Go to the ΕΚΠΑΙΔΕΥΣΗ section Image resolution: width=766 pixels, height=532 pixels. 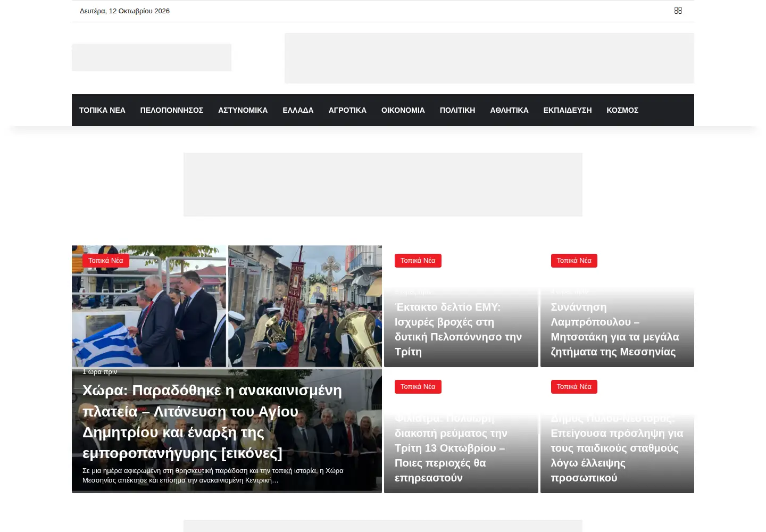click(568, 110)
